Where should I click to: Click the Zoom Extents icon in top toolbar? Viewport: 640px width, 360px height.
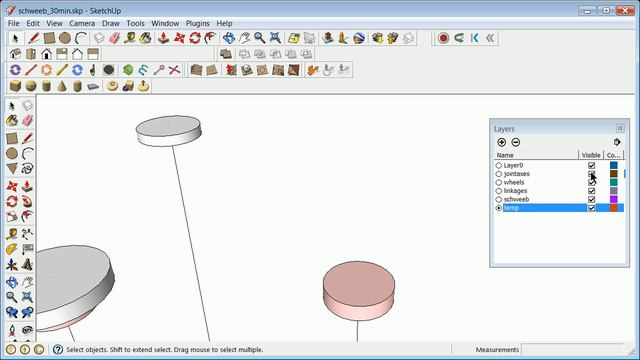point(276,38)
